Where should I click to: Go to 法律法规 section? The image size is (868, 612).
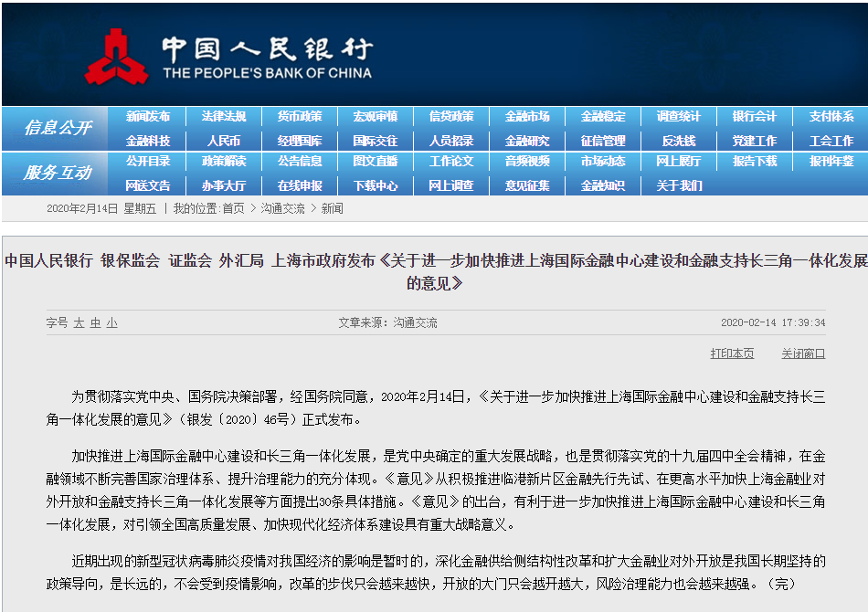pos(224,117)
